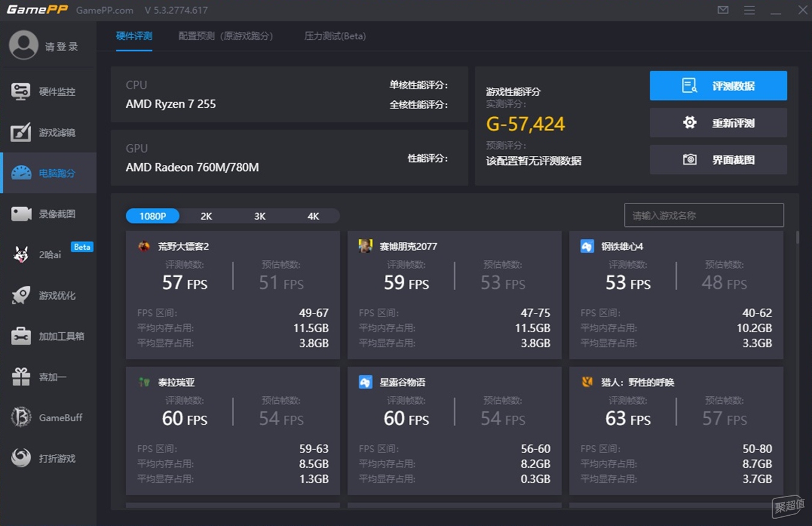Select the 3K resolution option

260,216
